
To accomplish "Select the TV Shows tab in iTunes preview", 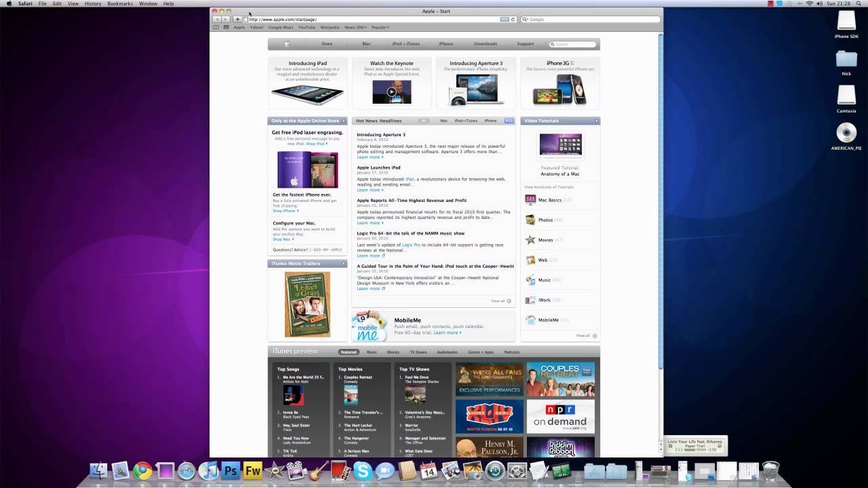I will 418,352.
